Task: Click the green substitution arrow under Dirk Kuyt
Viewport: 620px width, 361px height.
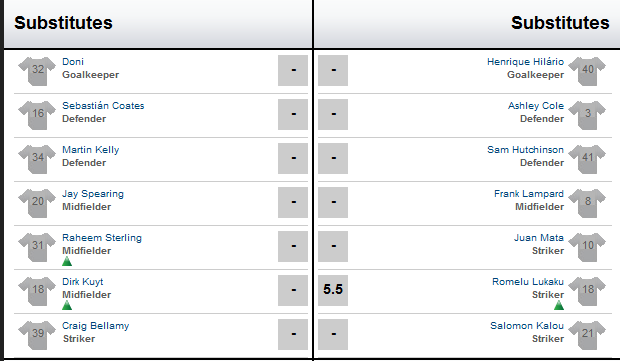Action: (x=67, y=305)
